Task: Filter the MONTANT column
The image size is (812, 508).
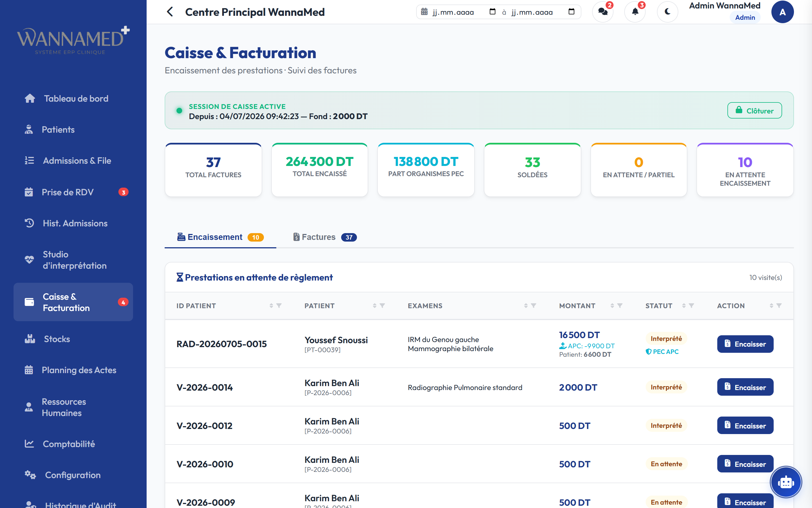Action: [620, 306]
